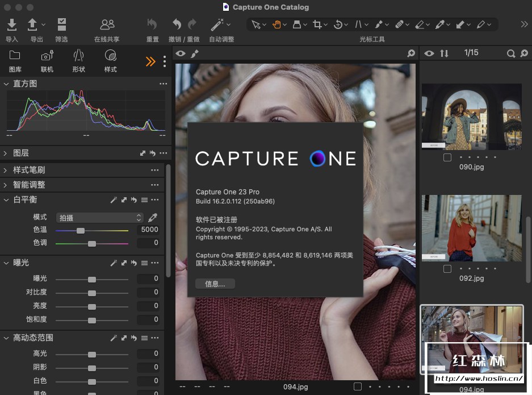Click the Export (导出) icon
The height and width of the screenshot is (395, 532).
[x=33, y=25]
